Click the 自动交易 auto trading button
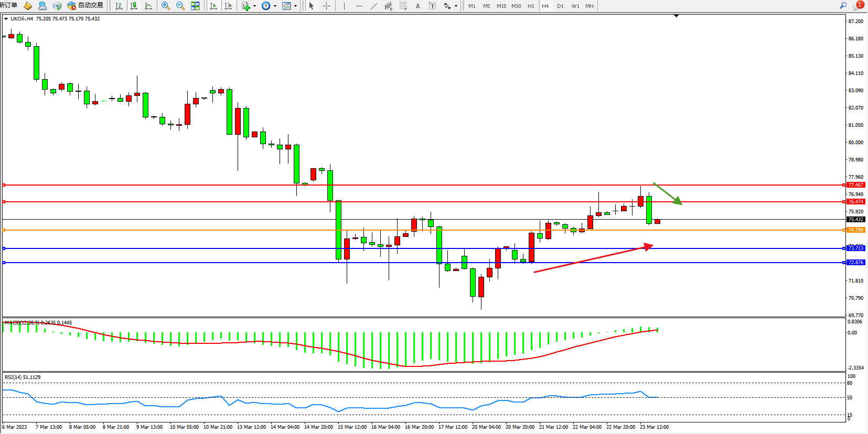This screenshot has height=434, width=868. [x=85, y=6]
